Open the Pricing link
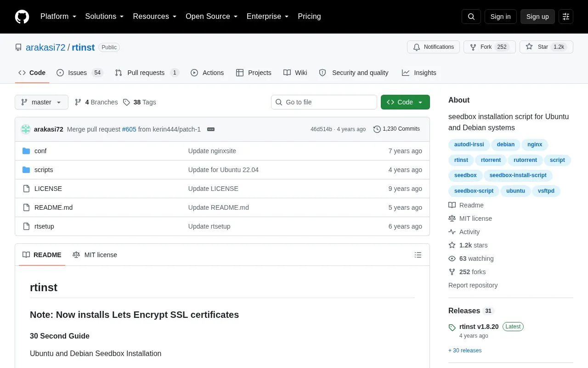This screenshot has width=588, height=368. pos(309,17)
